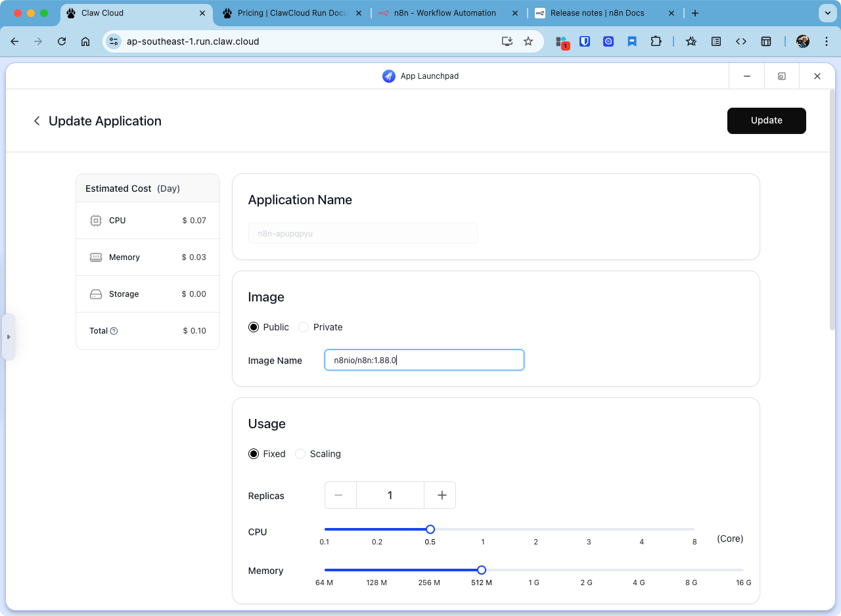This screenshot has width=841, height=616.
Task: Open the bookmarks star list icon
Action: [691, 41]
